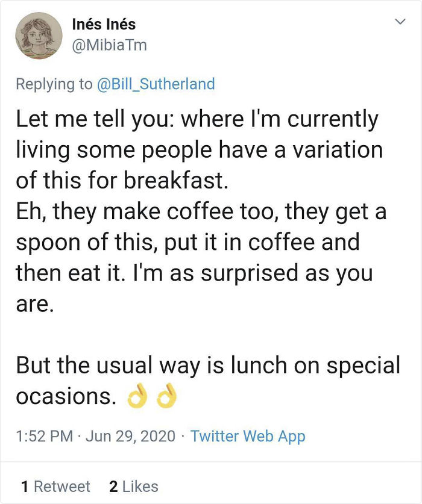Click the "Replying to" label

click(54, 84)
